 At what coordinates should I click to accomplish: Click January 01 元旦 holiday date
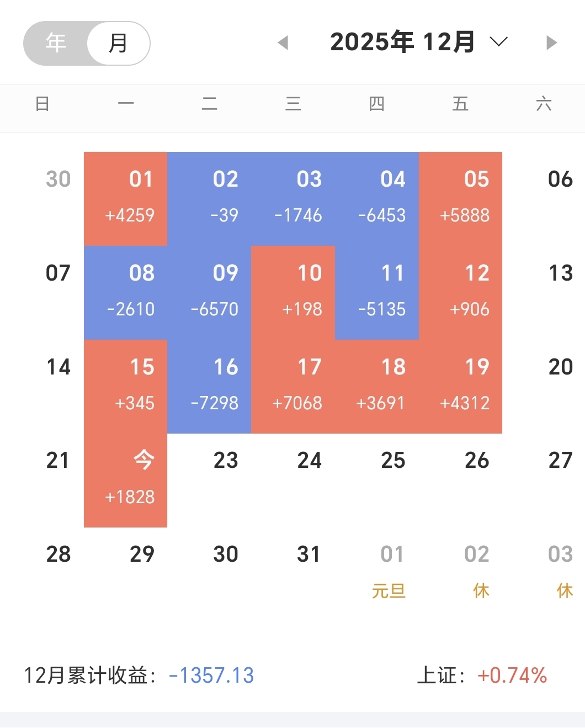pos(390,571)
